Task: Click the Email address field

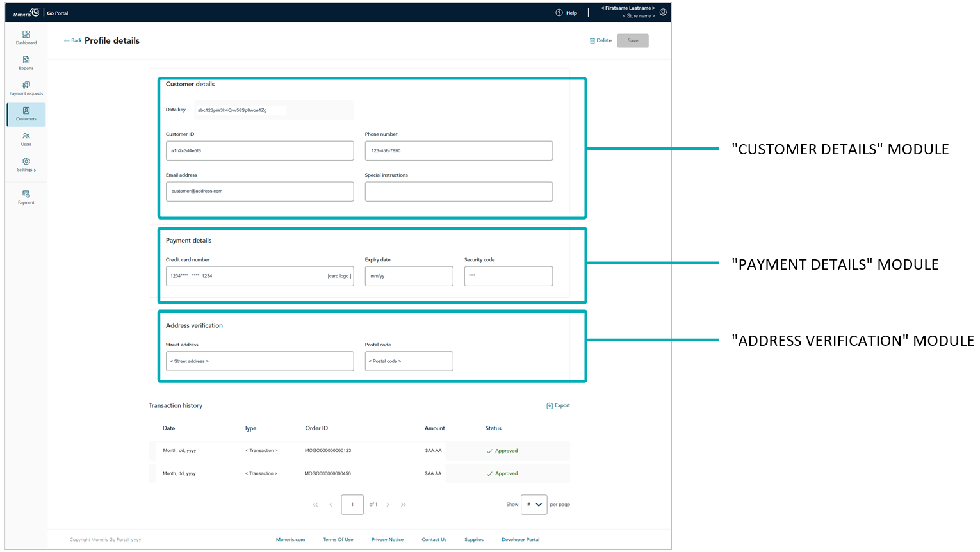Action: point(259,191)
